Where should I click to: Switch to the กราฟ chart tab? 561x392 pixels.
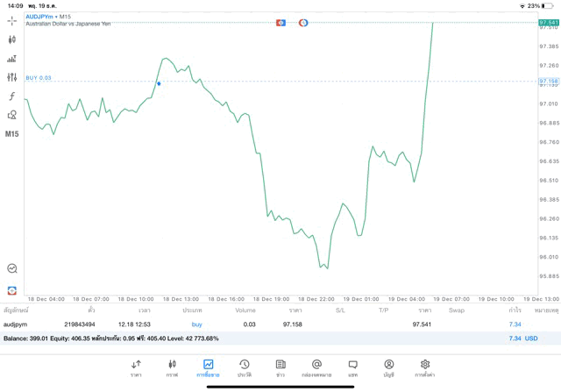pos(172,368)
